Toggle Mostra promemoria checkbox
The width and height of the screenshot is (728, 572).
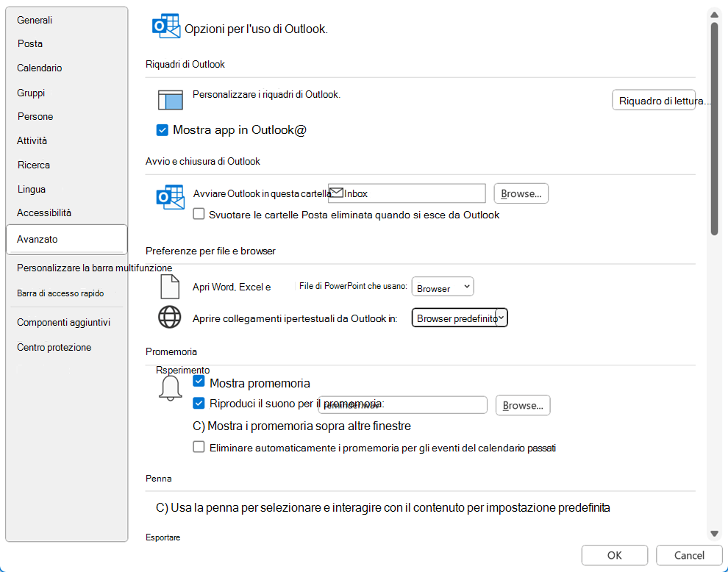click(199, 381)
